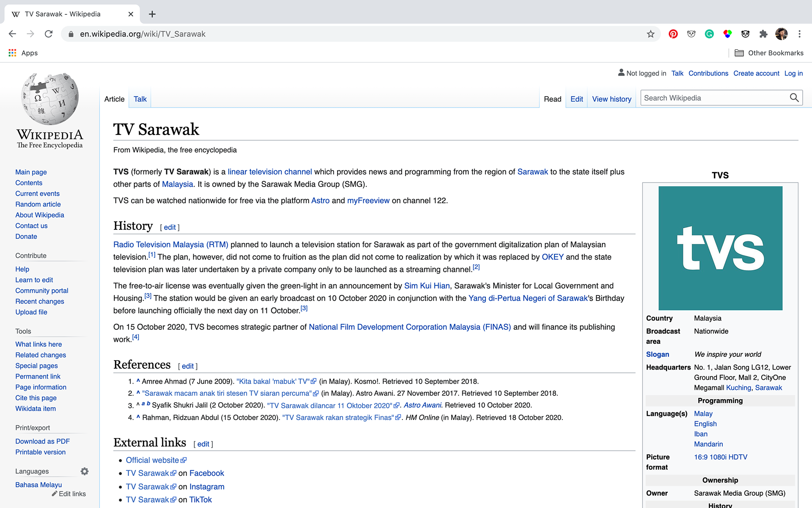Open Recent changes link
The image size is (812, 508).
click(40, 301)
